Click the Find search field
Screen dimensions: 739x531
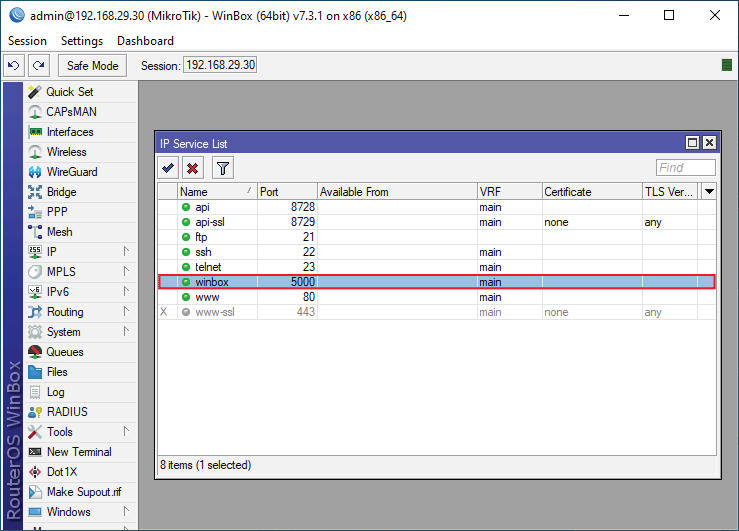click(x=686, y=168)
